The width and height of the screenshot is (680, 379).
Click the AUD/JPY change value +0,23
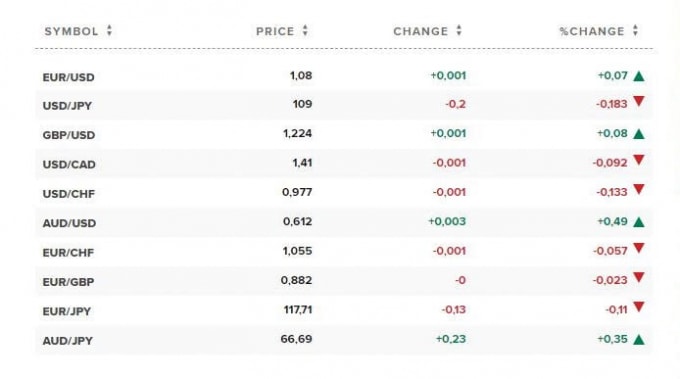[451, 339]
